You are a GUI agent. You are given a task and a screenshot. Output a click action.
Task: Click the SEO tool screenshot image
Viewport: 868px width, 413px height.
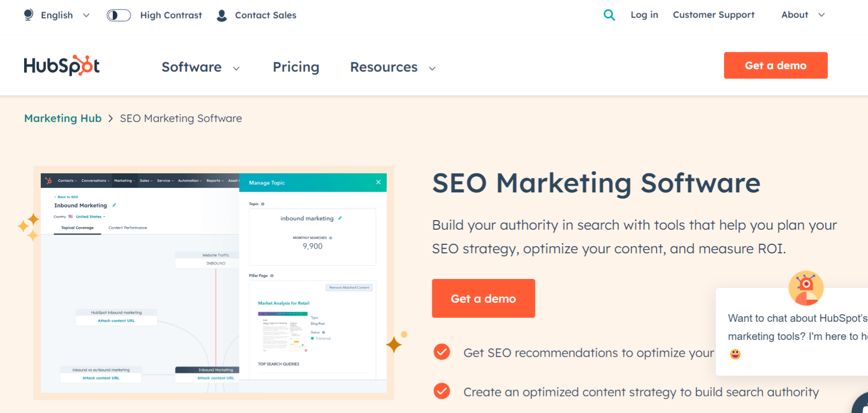214,283
